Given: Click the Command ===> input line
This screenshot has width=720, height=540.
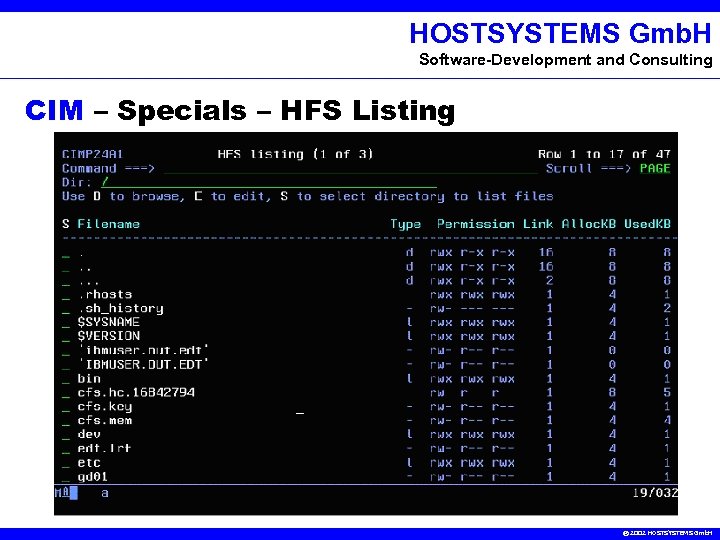Looking at the screenshot, I should (x=351, y=169).
